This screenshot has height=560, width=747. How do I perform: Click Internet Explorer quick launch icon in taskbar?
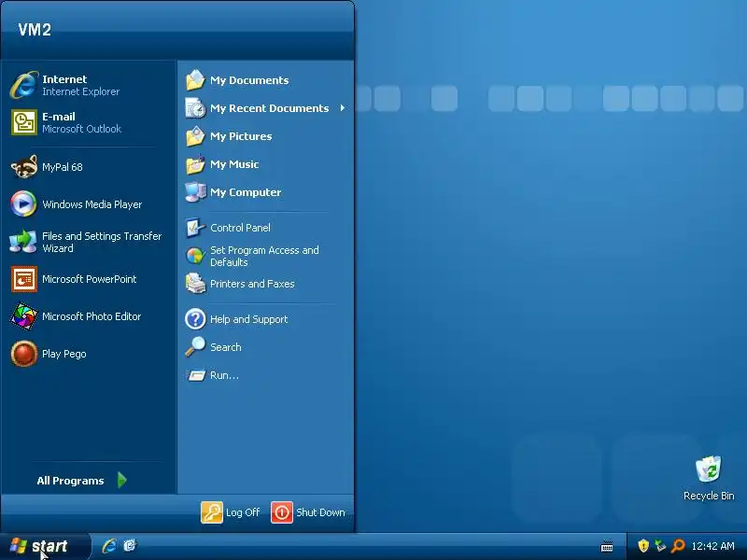(109, 546)
